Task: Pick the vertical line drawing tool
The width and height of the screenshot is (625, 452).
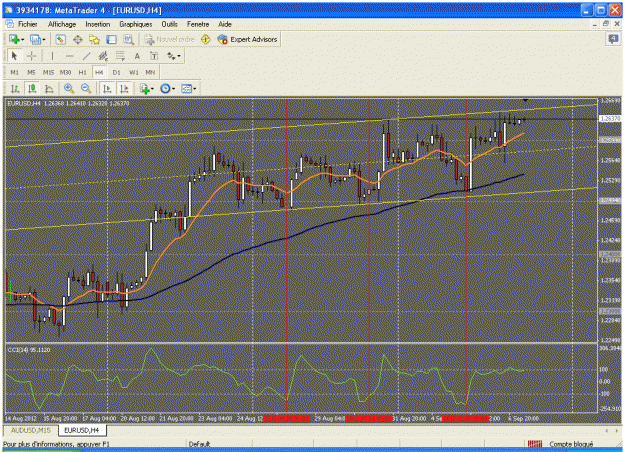Action: 52,56
